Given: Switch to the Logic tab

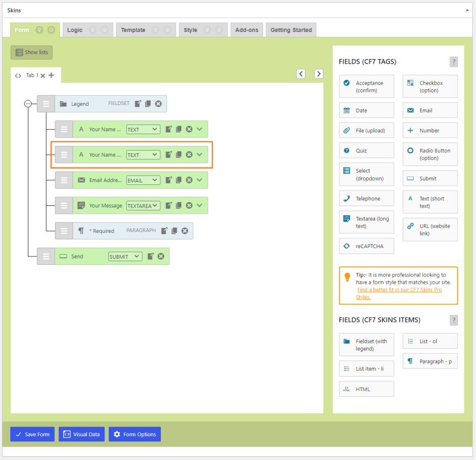Looking at the screenshot, I should point(75,30).
